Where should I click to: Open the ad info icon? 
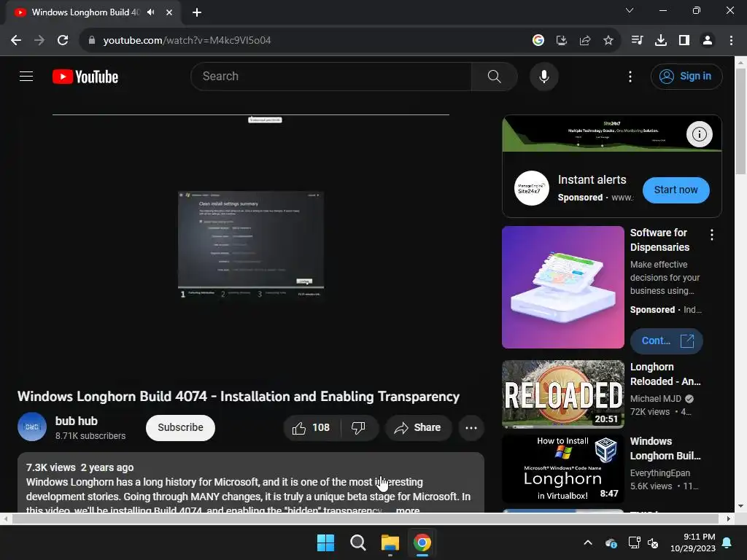(x=700, y=134)
